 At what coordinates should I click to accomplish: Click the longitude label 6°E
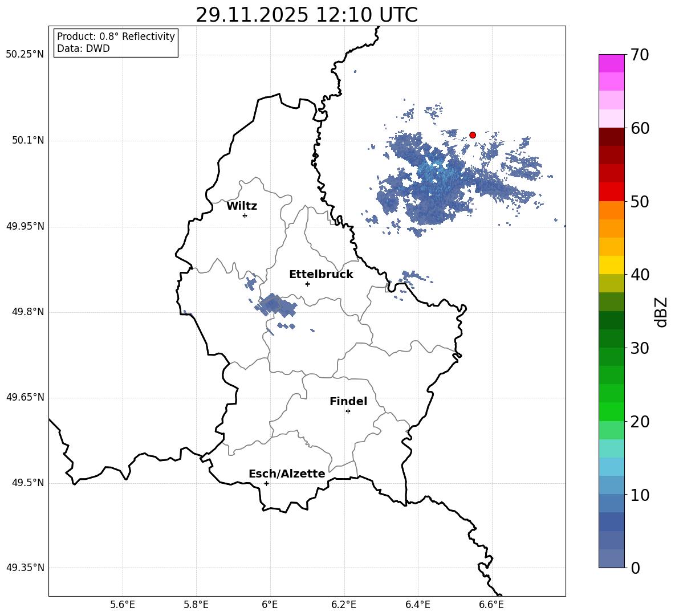pos(270,605)
